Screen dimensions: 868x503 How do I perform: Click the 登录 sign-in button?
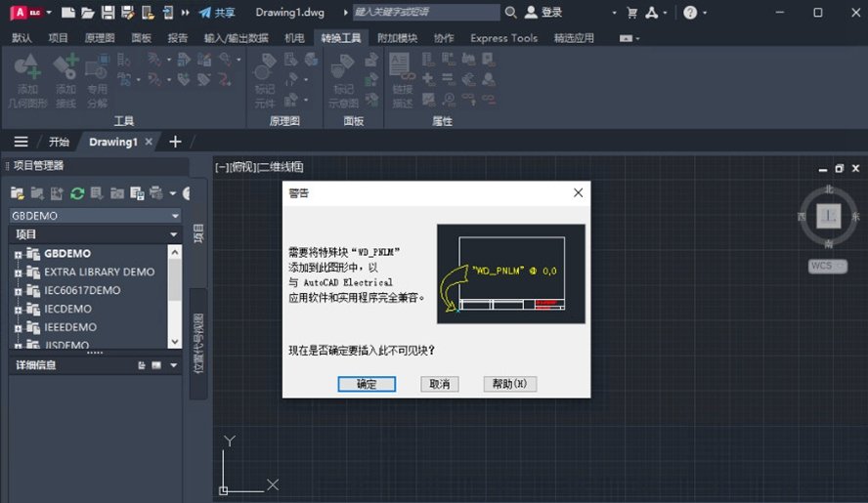click(x=543, y=12)
